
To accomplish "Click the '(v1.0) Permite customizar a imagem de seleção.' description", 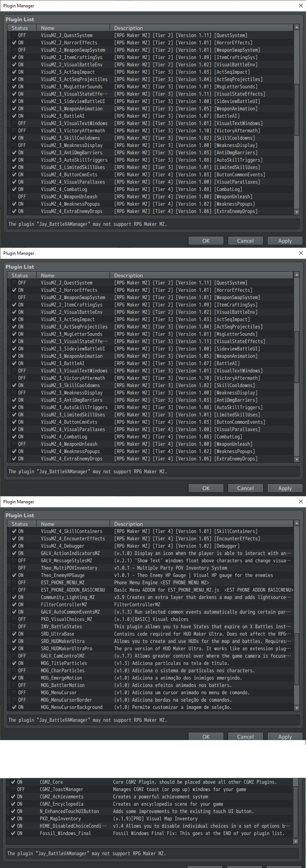I will (173, 707).
